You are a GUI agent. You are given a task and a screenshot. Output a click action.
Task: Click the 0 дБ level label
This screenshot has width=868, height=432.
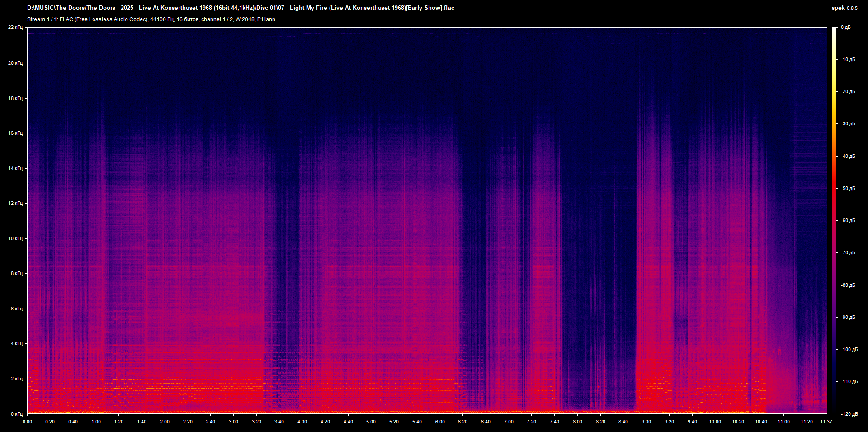(845, 28)
